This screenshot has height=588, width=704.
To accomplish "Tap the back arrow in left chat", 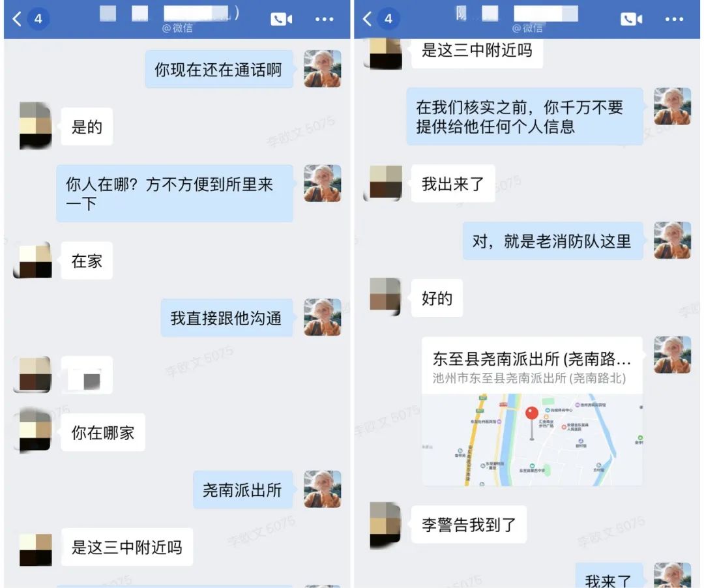I will (x=17, y=19).
